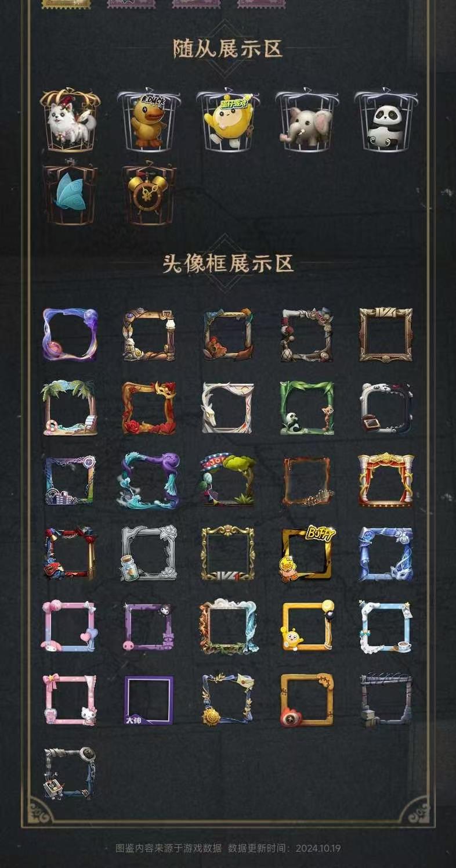This screenshot has height=868, width=456.
Task: Pick the grey elephant pet in cage
Action: [x=307, y=120]
